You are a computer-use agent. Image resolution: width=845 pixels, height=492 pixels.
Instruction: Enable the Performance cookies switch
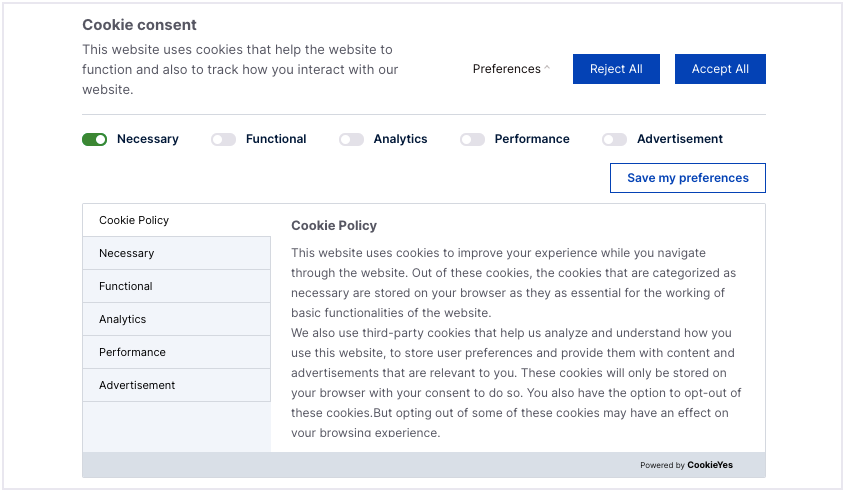(x=472, y=140)
